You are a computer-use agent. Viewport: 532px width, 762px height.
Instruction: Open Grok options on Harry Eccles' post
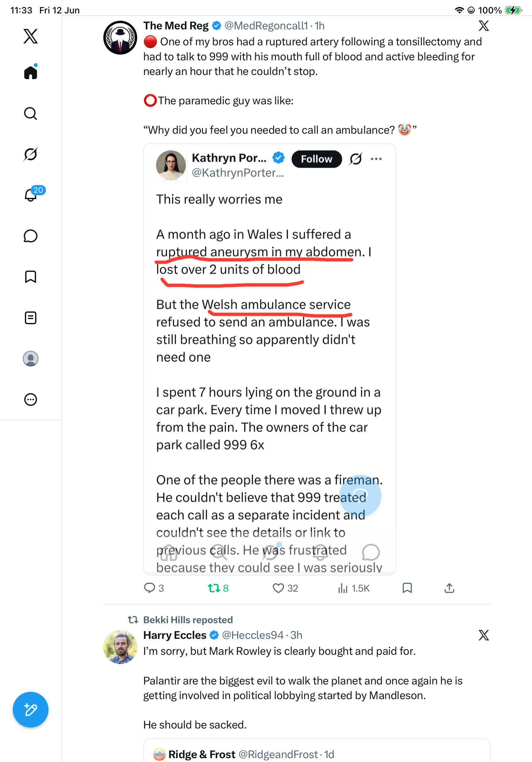pos(484,636)
